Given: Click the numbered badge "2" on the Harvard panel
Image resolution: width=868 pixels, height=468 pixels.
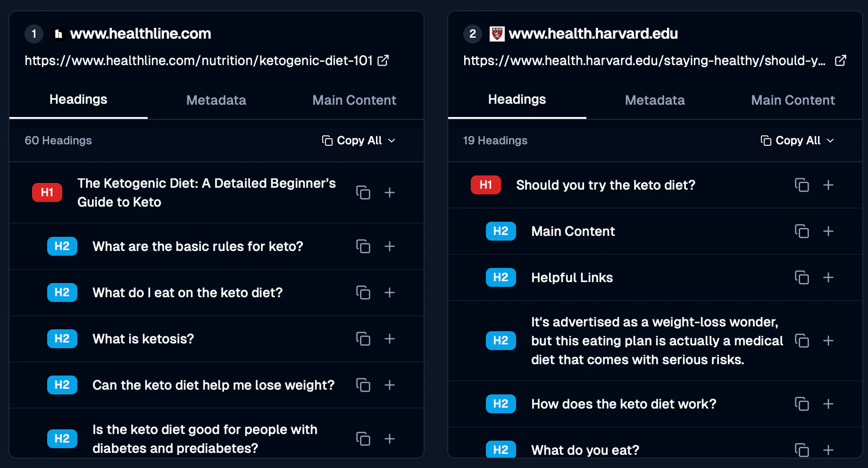Looking at the screenshot, I should coord(472,33).
